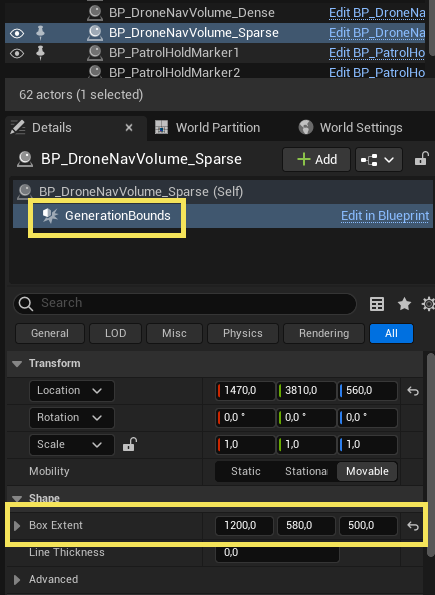
Task: Select the All filter category
Action: tap(391, 334)
